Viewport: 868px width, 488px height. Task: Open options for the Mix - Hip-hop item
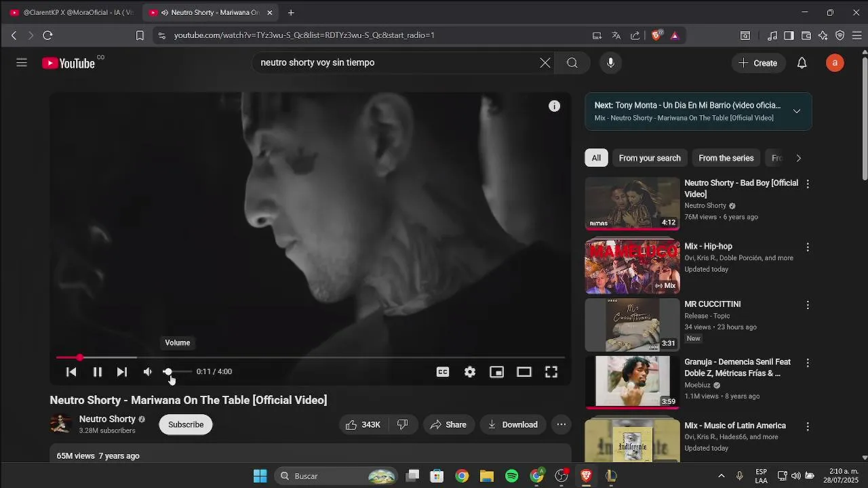click(808, 247)
